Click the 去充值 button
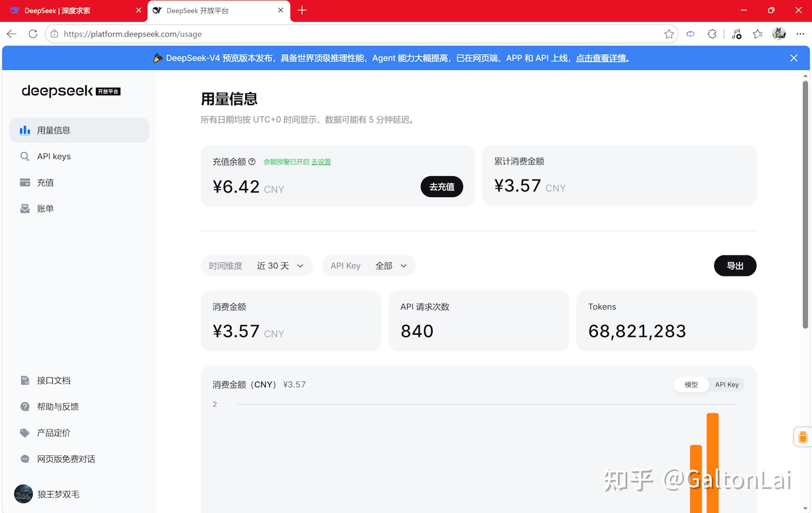Image resolution: width=812 pixels, height=513 pixels. click(x=441, y=187)
